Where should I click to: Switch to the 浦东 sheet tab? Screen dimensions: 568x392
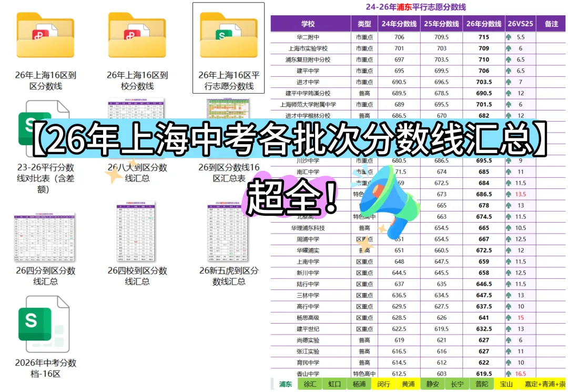click(286, 384)
